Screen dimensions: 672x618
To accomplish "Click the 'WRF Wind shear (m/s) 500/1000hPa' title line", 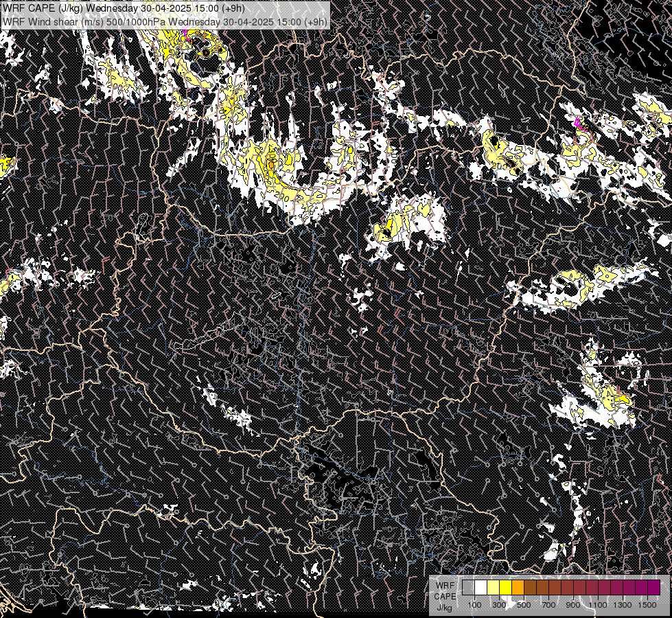I will tap(165, 21).
